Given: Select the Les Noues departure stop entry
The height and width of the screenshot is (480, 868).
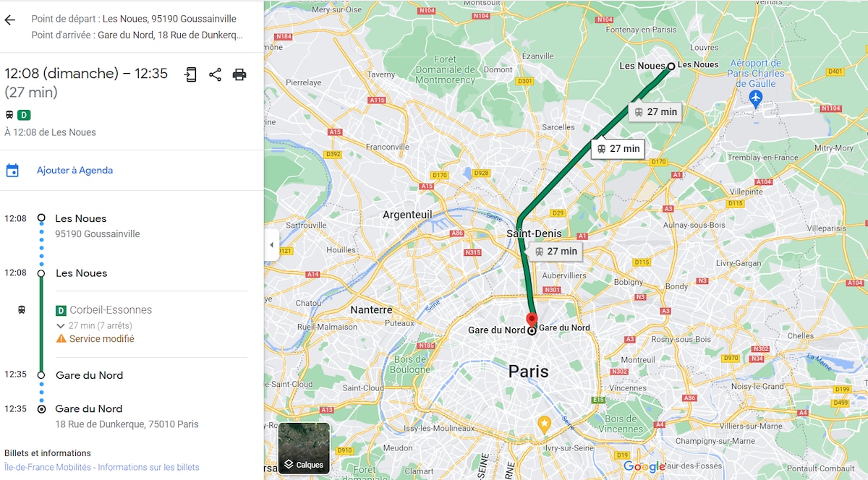Looking at the screenshot, I should (81, 273).
